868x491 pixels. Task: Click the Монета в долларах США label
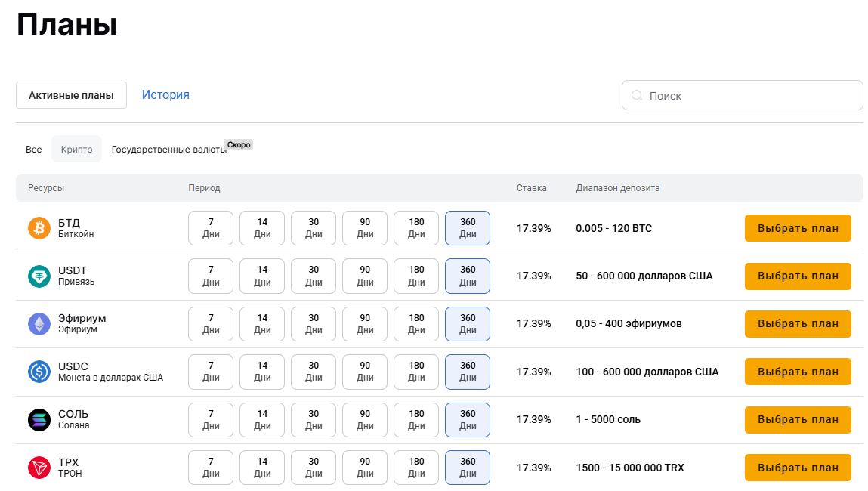point(111,378)
